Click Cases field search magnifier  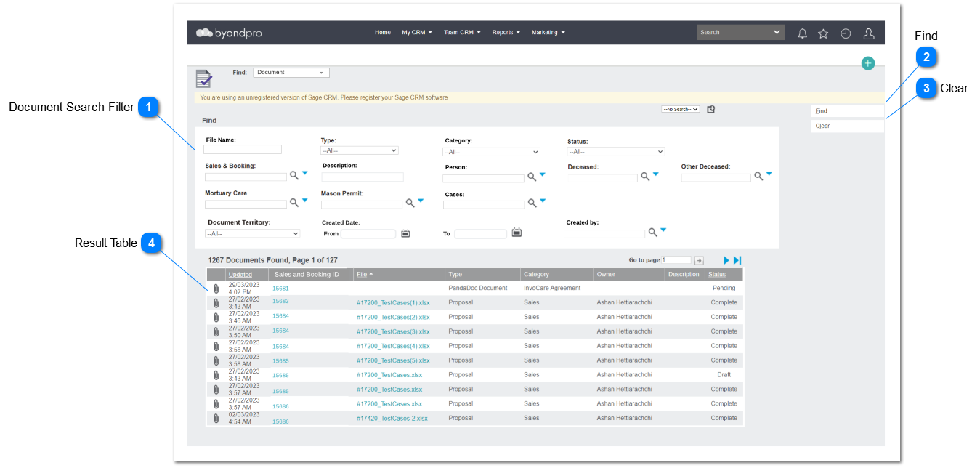point(532,203)
